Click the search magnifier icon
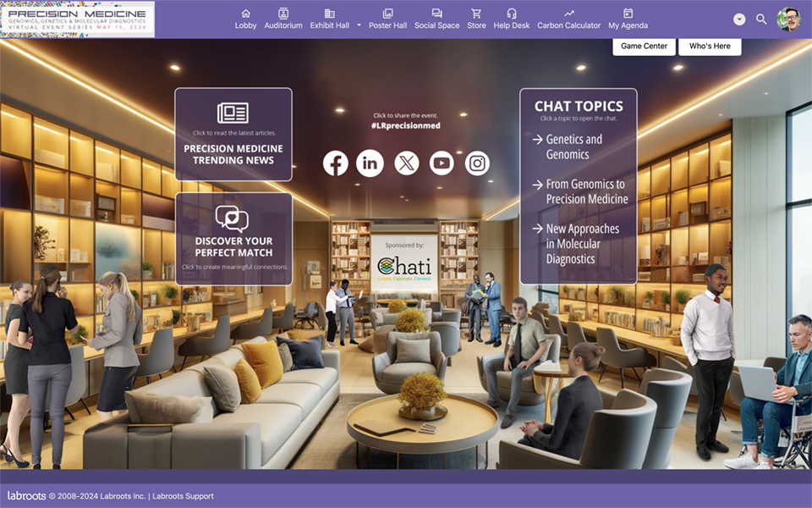 (x=761, y=19)
